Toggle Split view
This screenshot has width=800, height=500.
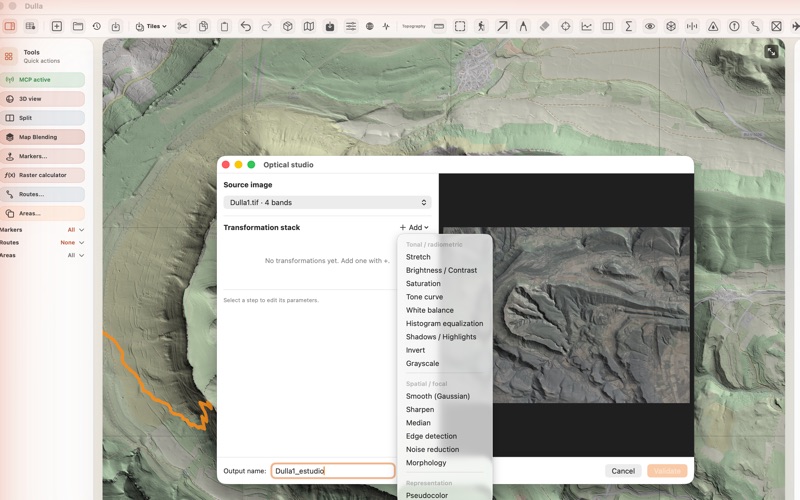point(43,118)
